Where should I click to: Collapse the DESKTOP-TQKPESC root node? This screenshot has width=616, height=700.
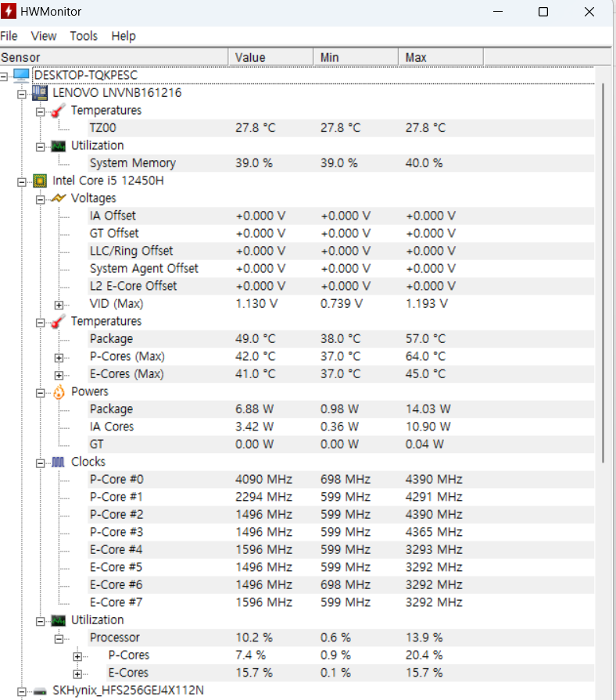point(4,77)
